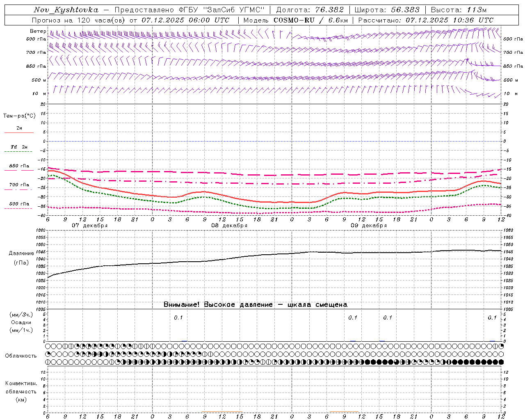Click the Td 2м dew point legend label
Viewport: 525px width, 420px height.
(x=19, y=147)
